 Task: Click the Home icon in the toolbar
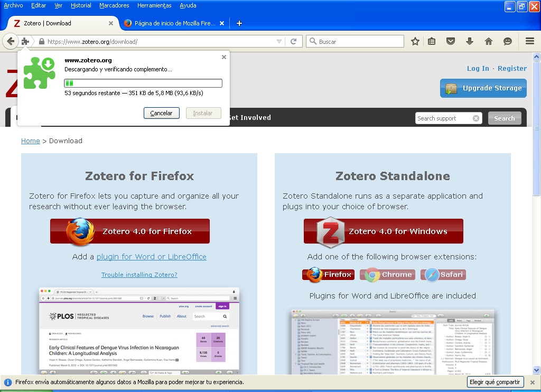pyautogui.click(x=489, y=41)
